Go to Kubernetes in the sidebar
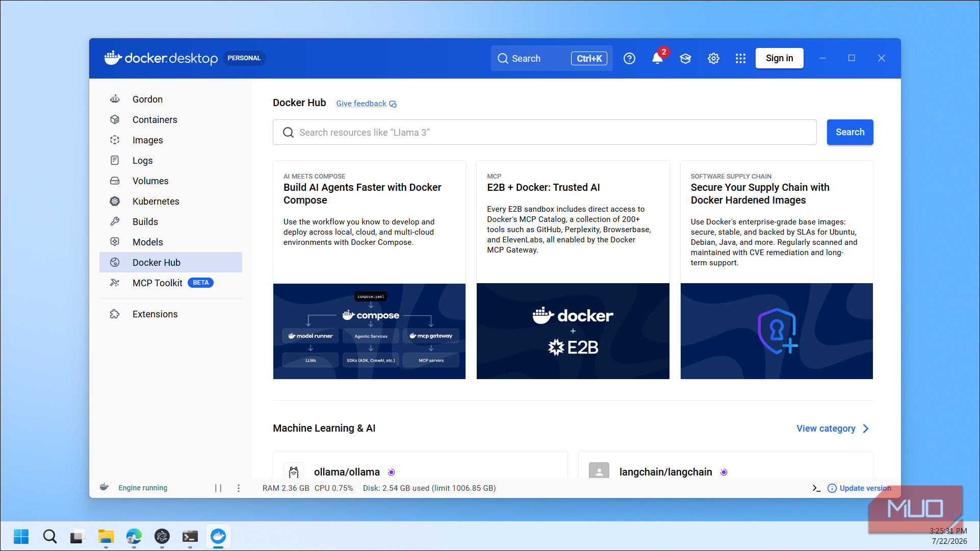Screen dimensions: 980x551 point(171,201)
